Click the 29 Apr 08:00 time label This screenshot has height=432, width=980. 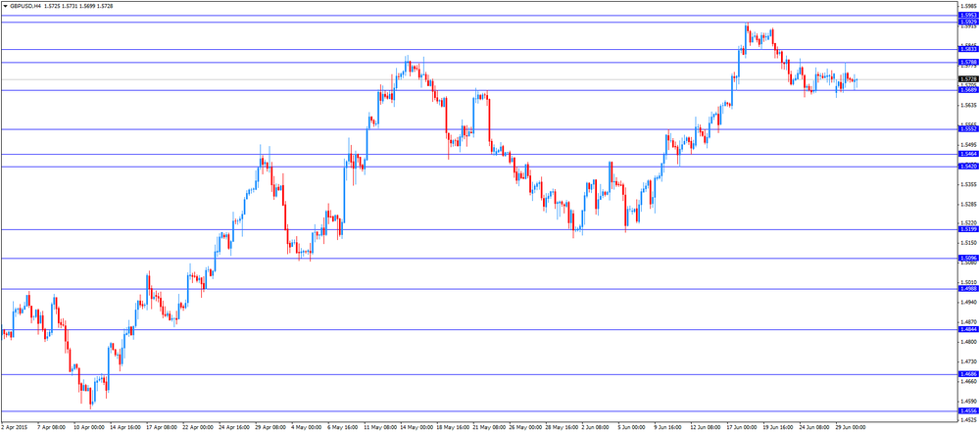click(x=269, y=427)
